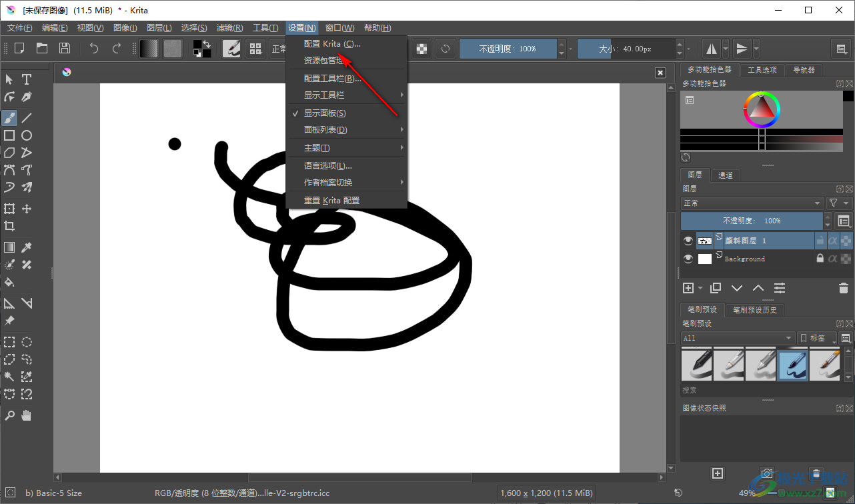Select the Elliptical selection tool
855x504 pixels.
(x=27, y=342)
